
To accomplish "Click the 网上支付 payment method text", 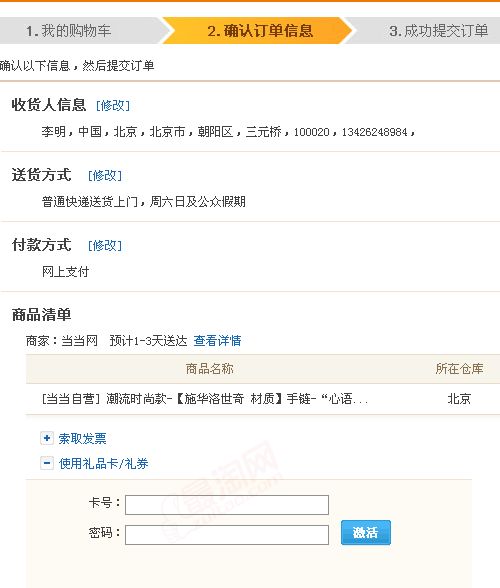I will click(x=65, y=272).
